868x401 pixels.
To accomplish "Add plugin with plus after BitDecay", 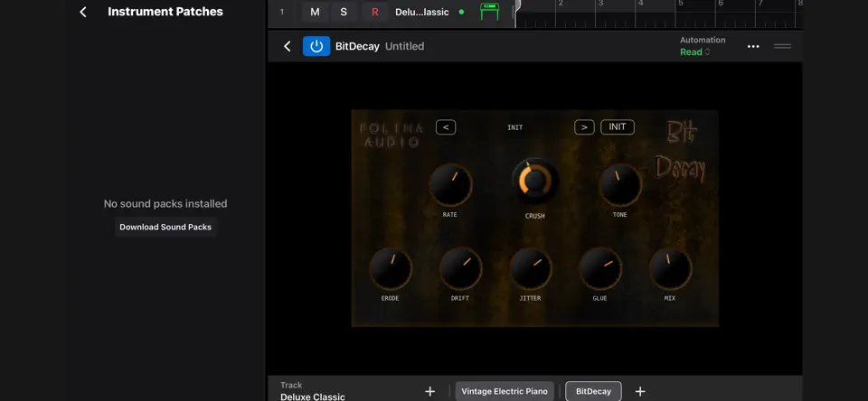I will click(x=640, y=391).
